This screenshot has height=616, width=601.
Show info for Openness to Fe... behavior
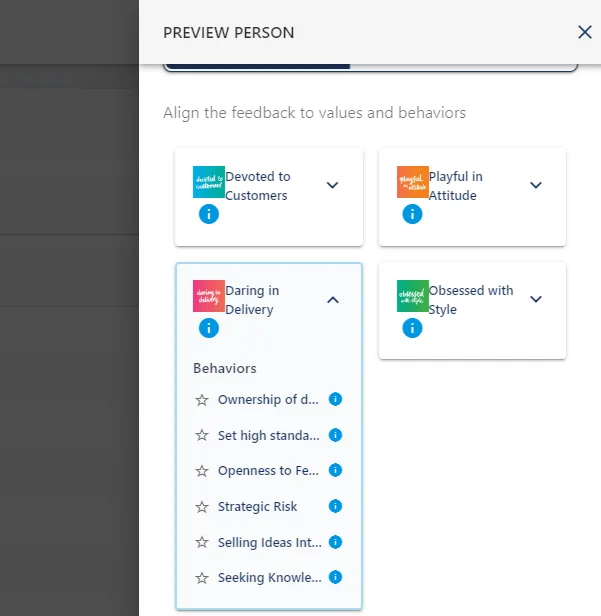pos(335,470)
